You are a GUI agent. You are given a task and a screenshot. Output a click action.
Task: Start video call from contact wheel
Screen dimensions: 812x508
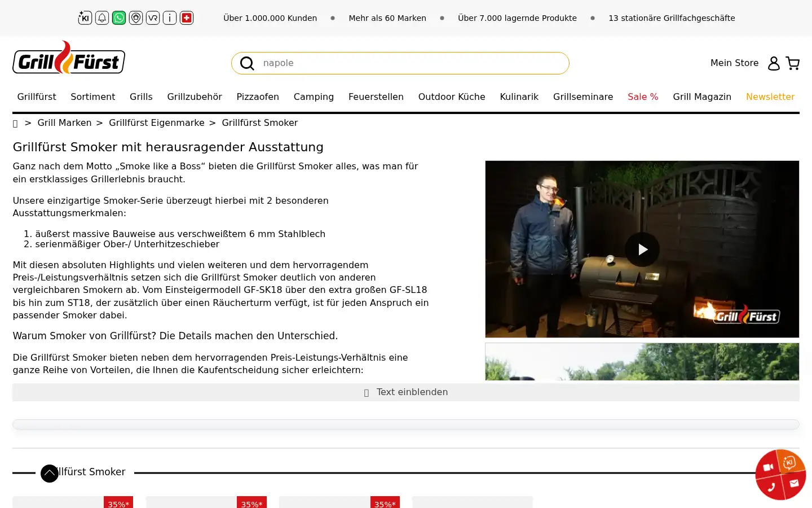(x=767, y=467)
